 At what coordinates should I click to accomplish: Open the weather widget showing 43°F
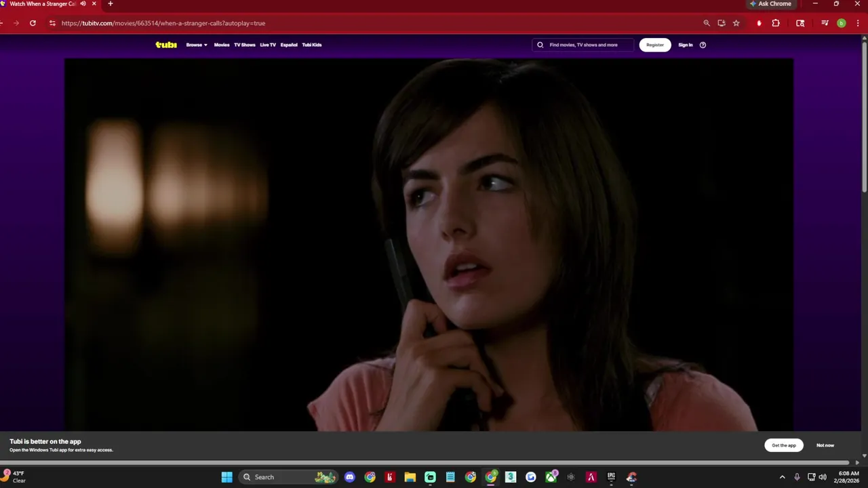[x=14, y=477]
